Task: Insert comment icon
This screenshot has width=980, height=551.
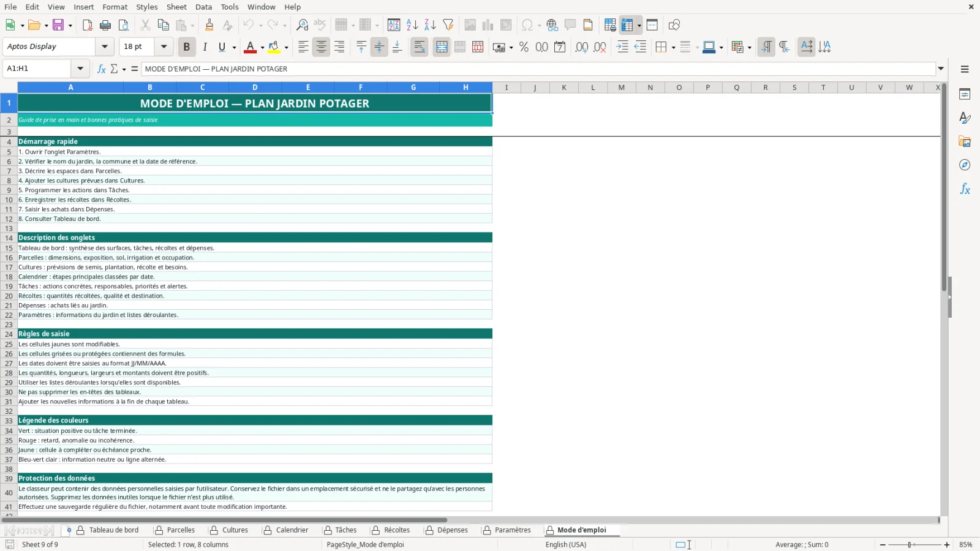Action: click(x=570, y=25)
